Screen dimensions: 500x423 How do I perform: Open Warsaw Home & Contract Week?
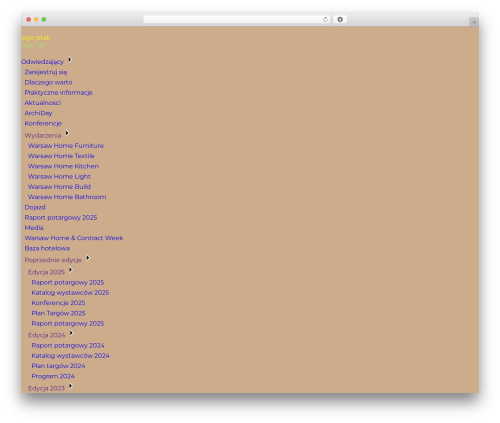(74, 238)
